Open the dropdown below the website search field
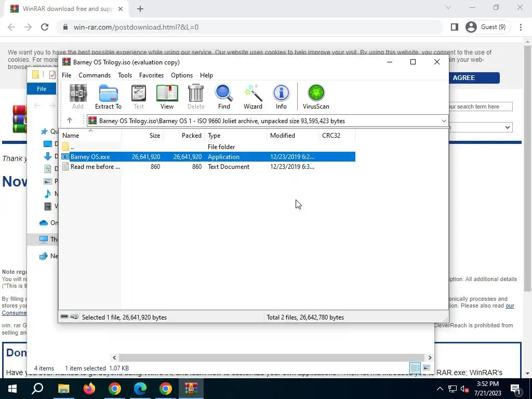Screen dimensions: 532x399 click(481, 127)
